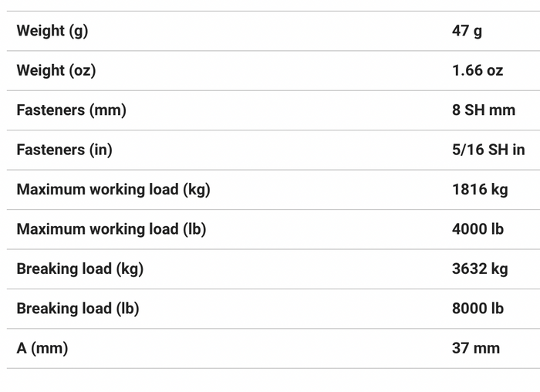The height and width of the screenshot is (392, 540).
Task: Click the 8000 lb value
Action: [478, 309]
